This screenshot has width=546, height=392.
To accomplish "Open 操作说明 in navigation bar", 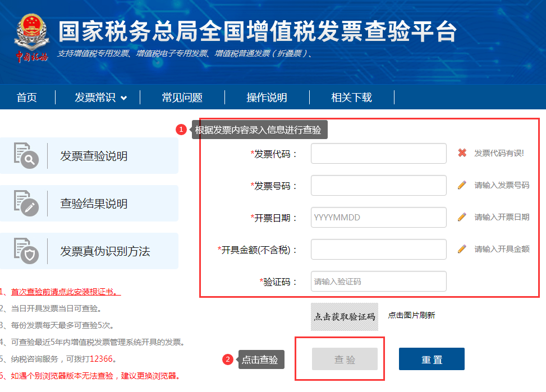I will 267,98.
